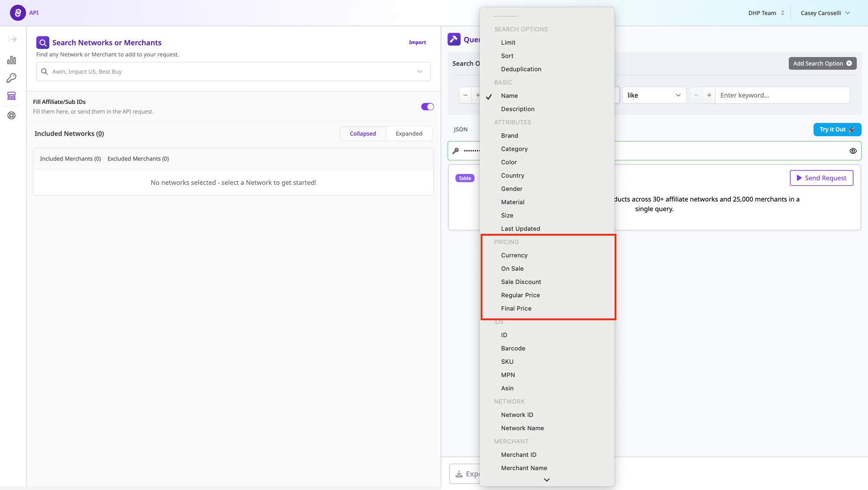Open the 'like' operator dropdown
Viewport: 868px width, 490px height.
pos(654,95)
